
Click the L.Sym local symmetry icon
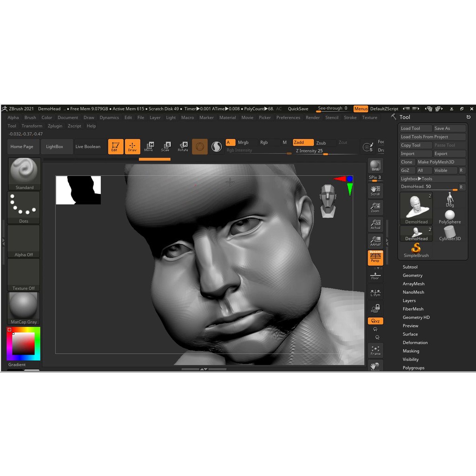coord(376,293)
